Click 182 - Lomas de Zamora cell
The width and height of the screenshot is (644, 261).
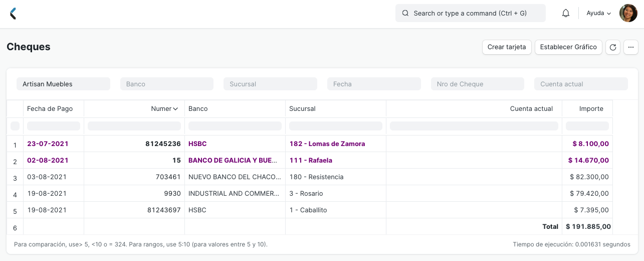[336, 144]
